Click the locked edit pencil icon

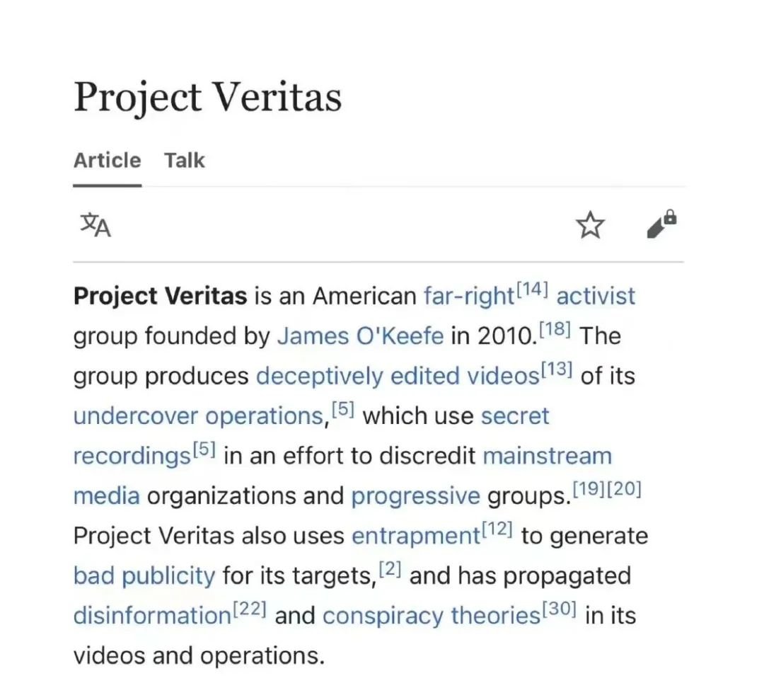[x=661, y=224]
